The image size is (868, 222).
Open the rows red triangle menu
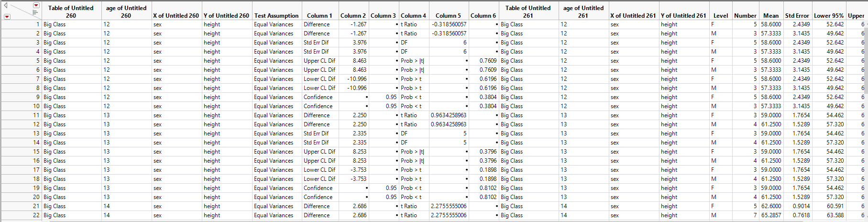pyautogui.click(x=7, y=17)
